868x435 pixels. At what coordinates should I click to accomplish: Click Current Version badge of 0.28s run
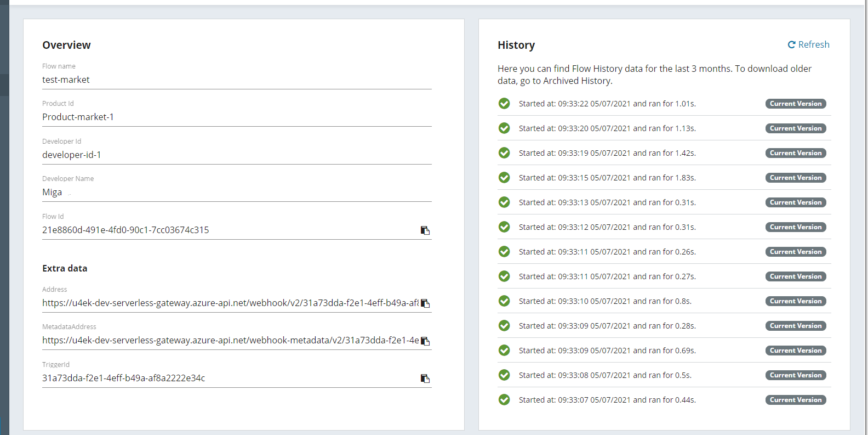pos(796,326)
